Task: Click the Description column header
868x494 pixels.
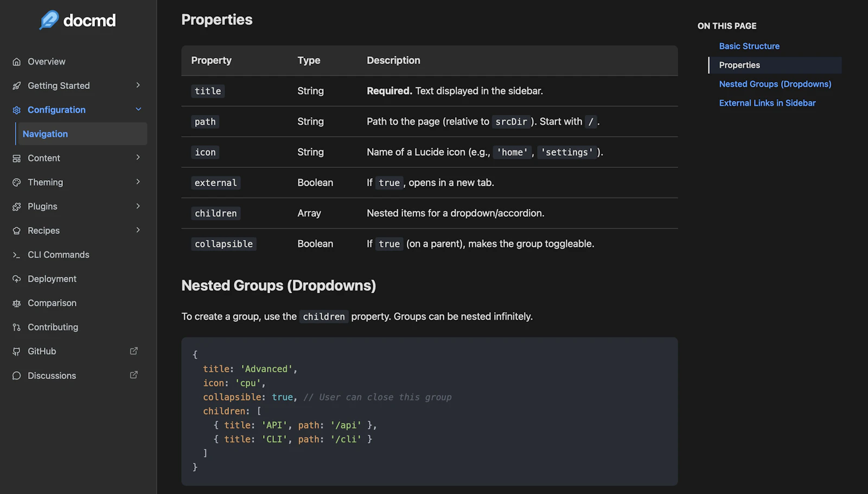Action: point(393,60)
